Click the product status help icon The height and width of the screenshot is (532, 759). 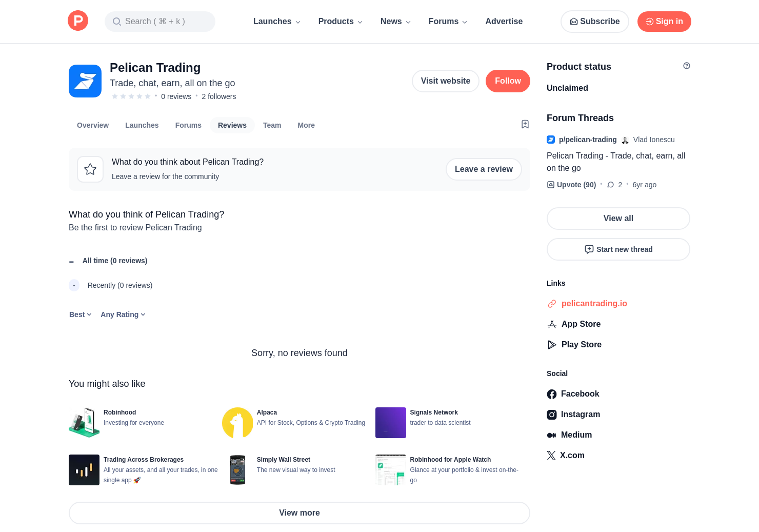pos(686,66)
